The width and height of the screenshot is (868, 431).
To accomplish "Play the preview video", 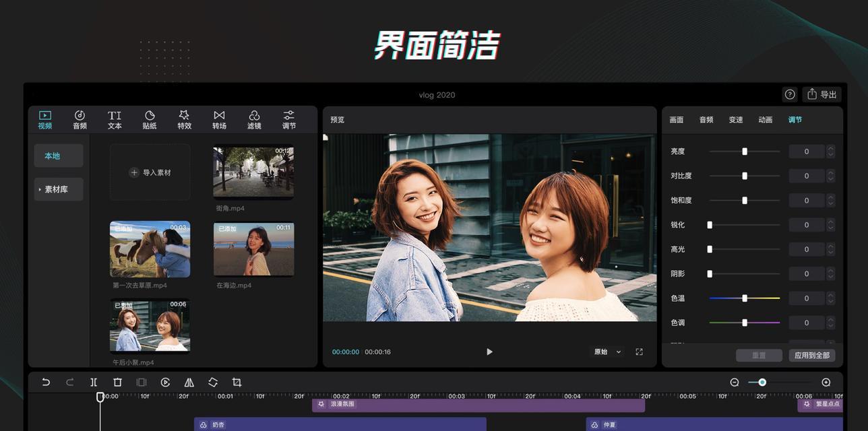I will click(x=489, y=352).
